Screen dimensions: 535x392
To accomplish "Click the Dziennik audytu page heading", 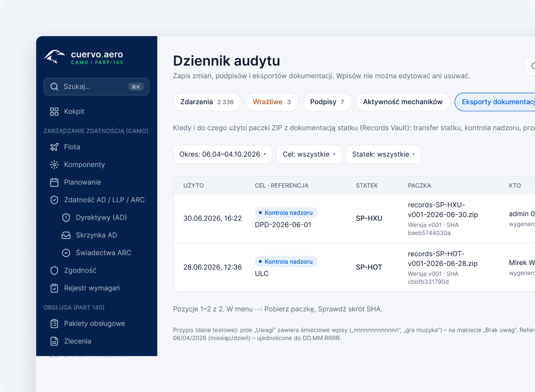I will [x=226, y=61].
